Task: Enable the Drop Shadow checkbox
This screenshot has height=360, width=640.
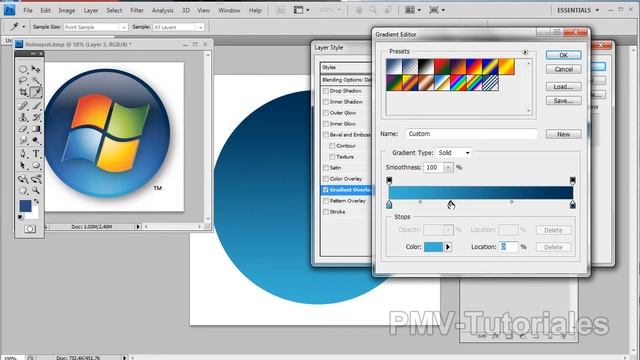Action: tap(326, 91)
